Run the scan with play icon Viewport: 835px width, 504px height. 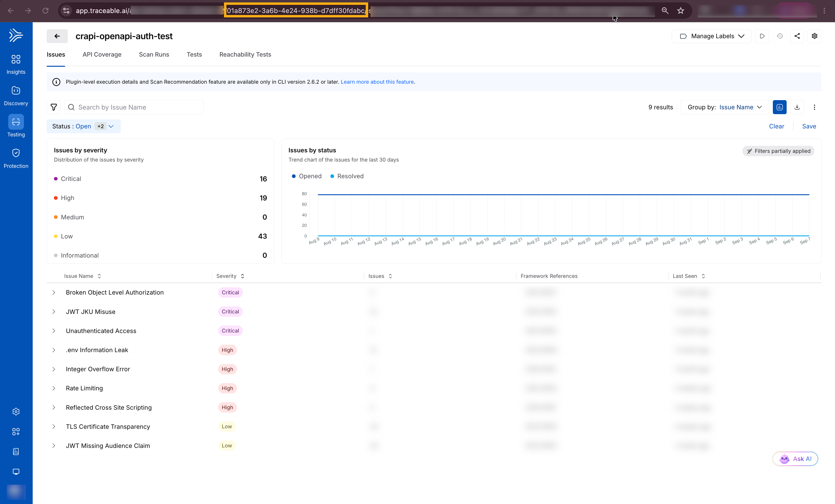pos(762,36)
